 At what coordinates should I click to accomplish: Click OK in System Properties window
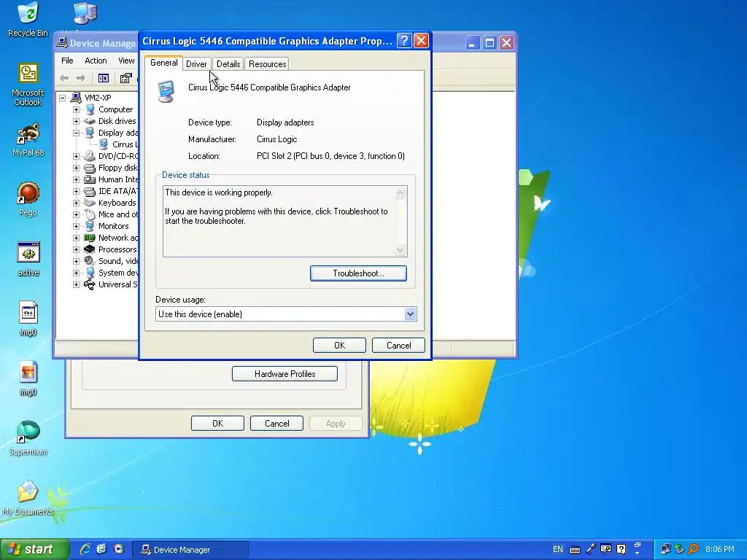(x=217, y=424)
